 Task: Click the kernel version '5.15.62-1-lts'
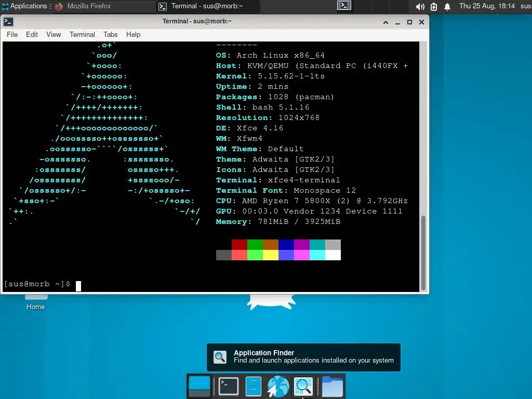291,76
